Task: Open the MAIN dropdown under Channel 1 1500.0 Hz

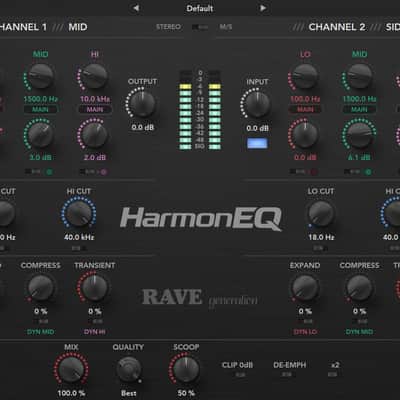Action: 40,109
